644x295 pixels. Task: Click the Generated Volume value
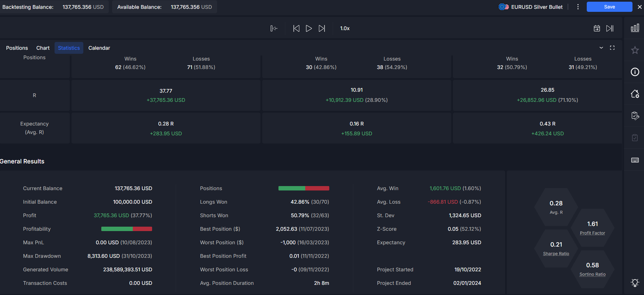[127, 270]
